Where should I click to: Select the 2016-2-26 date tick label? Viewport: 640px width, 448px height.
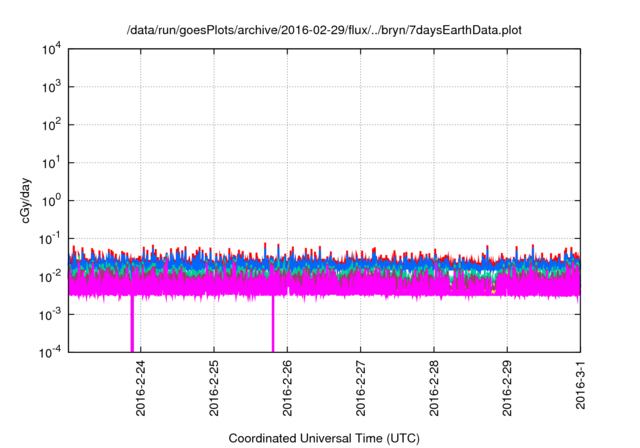[x=287, y=388]
